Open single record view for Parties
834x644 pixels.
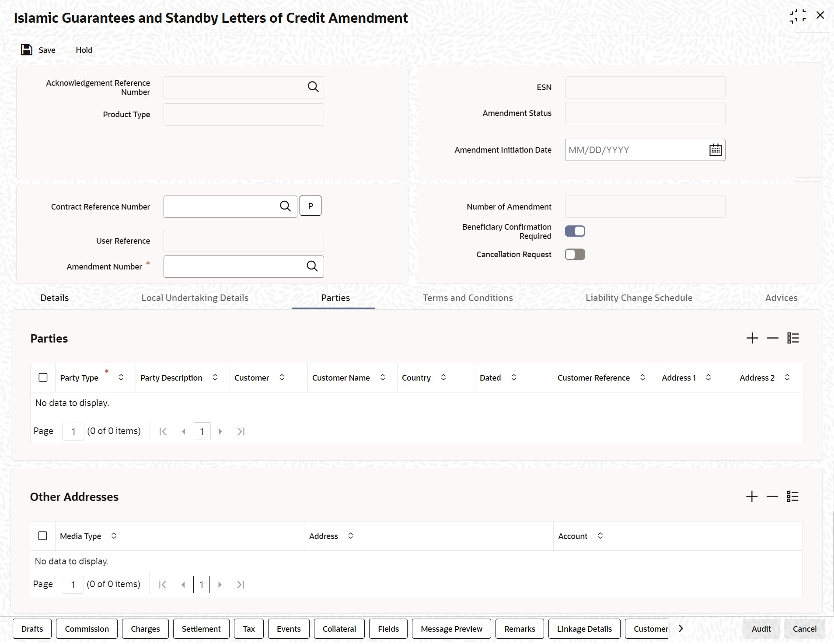793,338
